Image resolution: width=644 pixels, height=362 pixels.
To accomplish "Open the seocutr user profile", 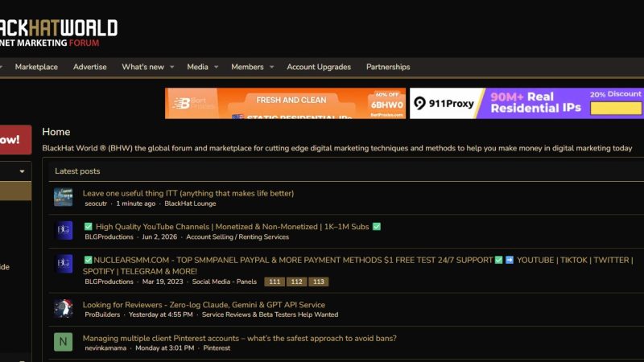I will click(96, 204).
